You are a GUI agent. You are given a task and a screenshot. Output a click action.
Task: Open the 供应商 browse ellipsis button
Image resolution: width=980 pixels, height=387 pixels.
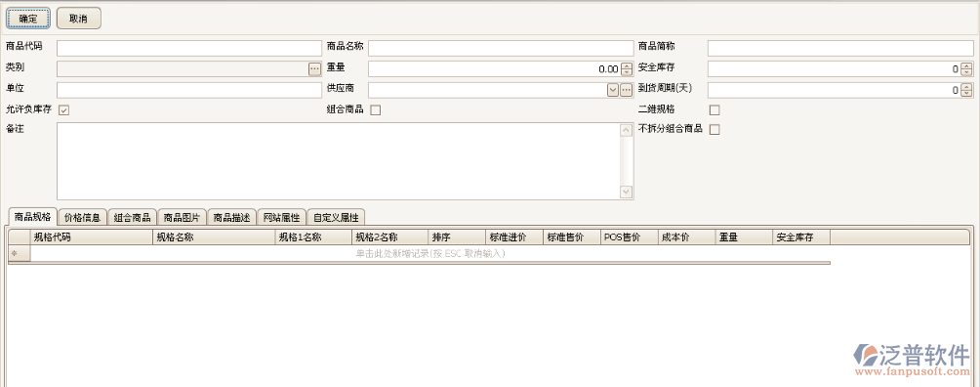point(627,90)
